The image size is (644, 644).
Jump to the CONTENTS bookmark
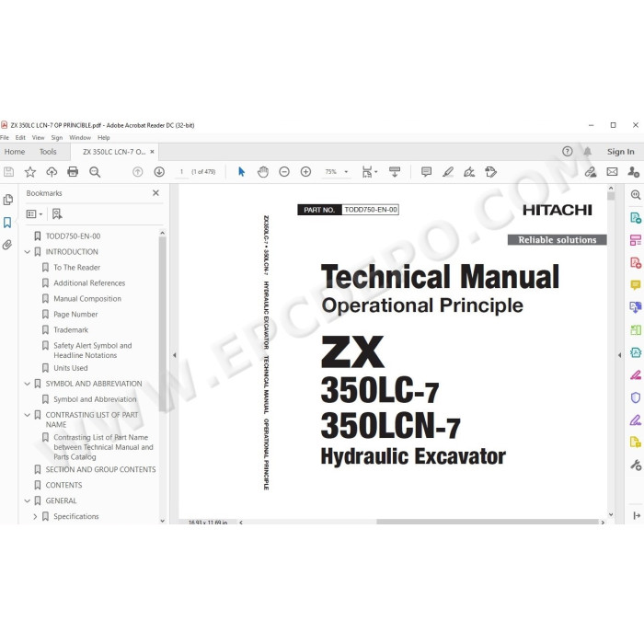pyautogui.click(x=63, y=485)
